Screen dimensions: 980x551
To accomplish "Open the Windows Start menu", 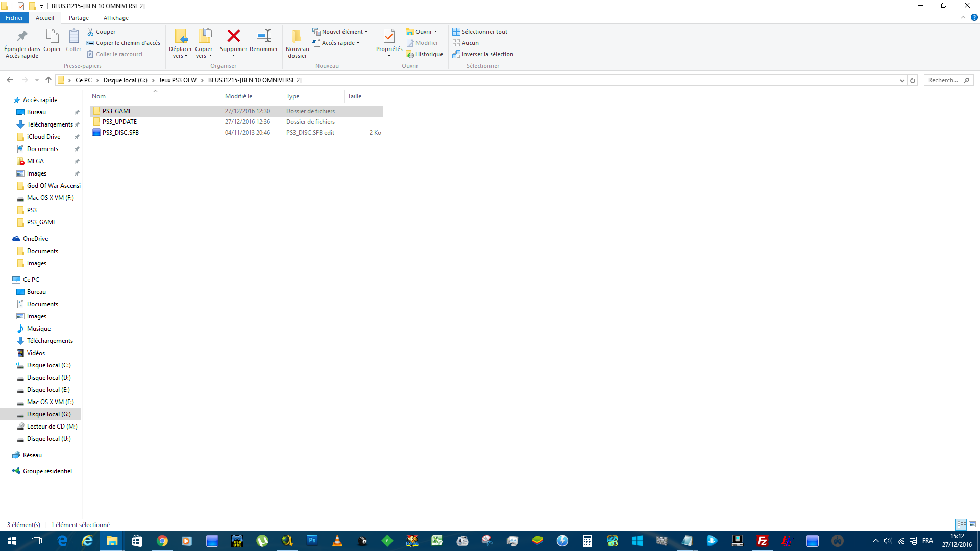I will 12,541.
